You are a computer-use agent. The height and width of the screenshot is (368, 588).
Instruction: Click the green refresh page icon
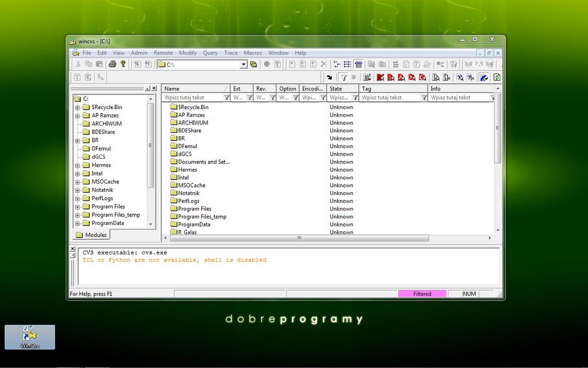pyautogui.click(x=497, y=77)
